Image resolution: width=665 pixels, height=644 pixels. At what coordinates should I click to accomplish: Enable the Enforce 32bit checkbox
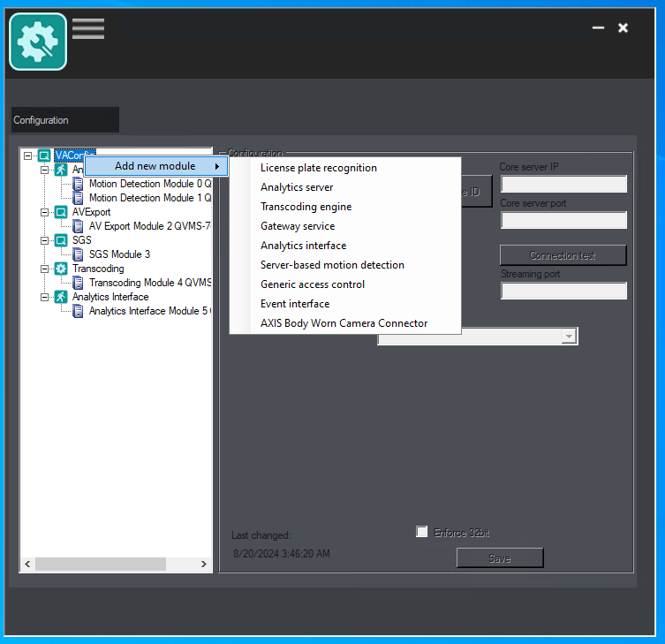click(x=421, y=532)
